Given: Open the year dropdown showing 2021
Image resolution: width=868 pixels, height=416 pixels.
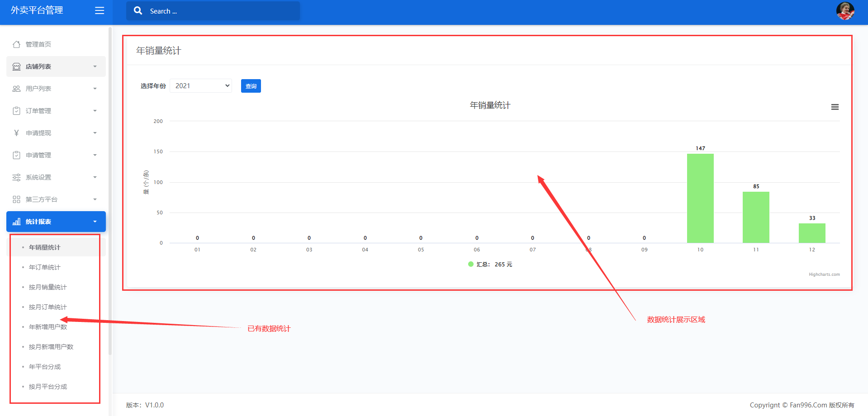Looking at the screenshot, I should (x=201, y=86).
